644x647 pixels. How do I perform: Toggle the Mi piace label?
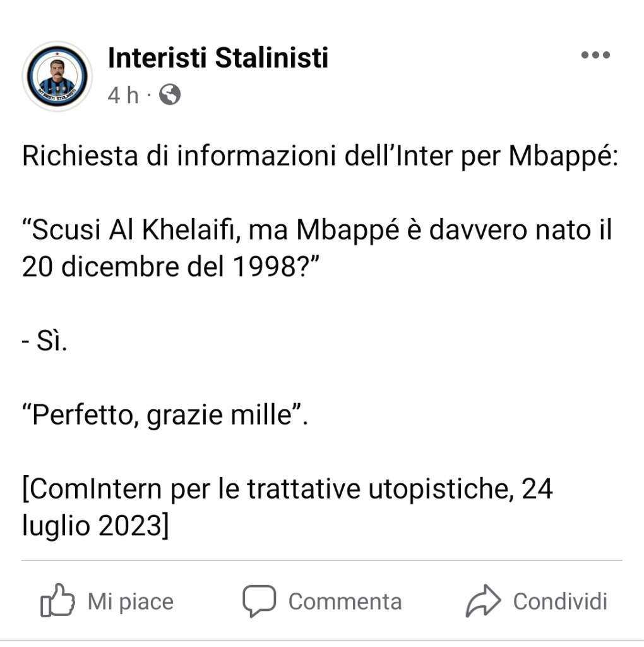pos(131,602)
